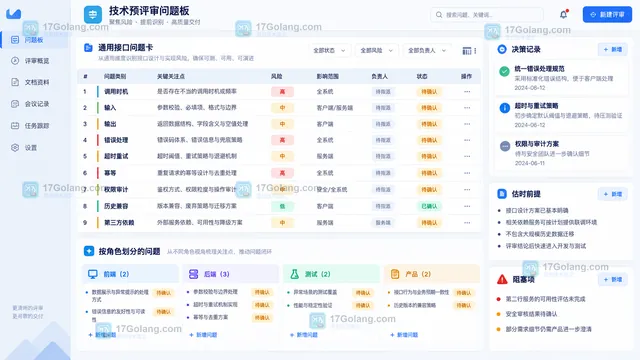This screenshot has height=360, width=640.
Task: Click the 安全审核结果待确认 blocker item
Action: pyautogui.click(x=531, y=314)
